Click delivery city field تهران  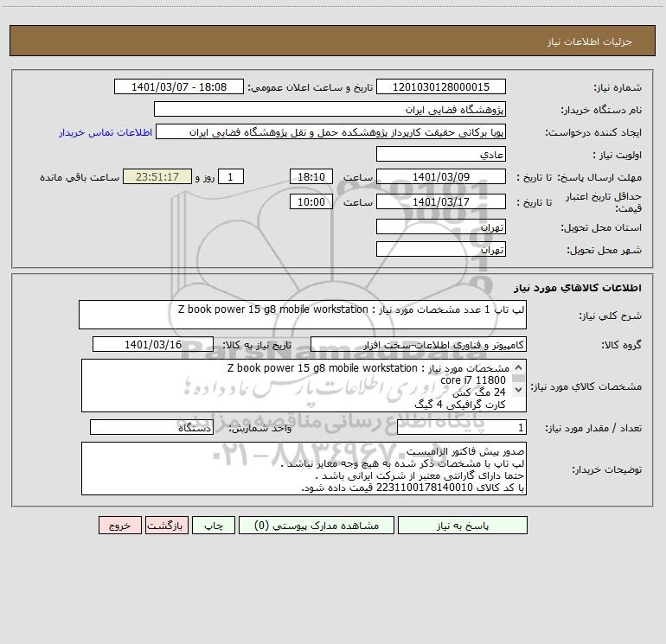pos(441,249)
